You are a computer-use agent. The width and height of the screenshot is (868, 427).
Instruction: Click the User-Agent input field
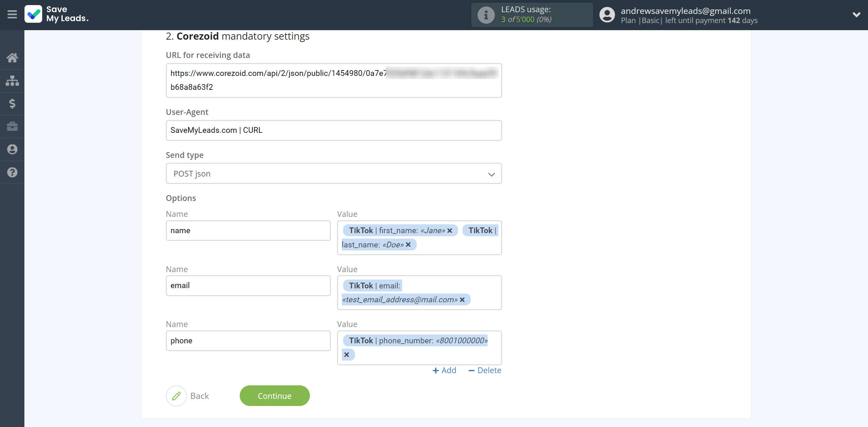tap(334, 130)
